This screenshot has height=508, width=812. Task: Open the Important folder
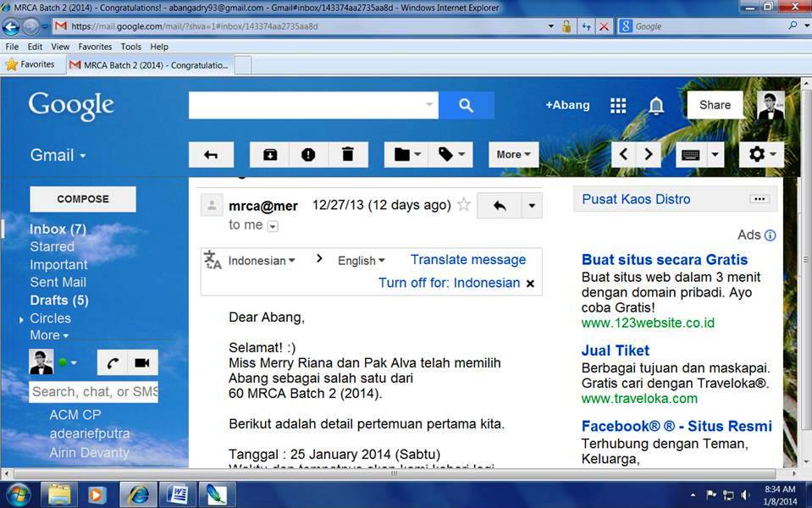(x=58, y=265)
